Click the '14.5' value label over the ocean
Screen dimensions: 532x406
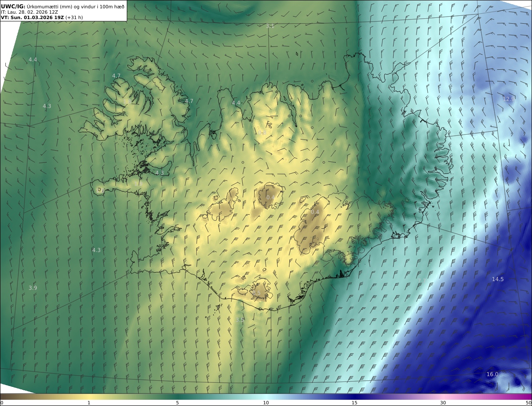(x=498, y=279)
